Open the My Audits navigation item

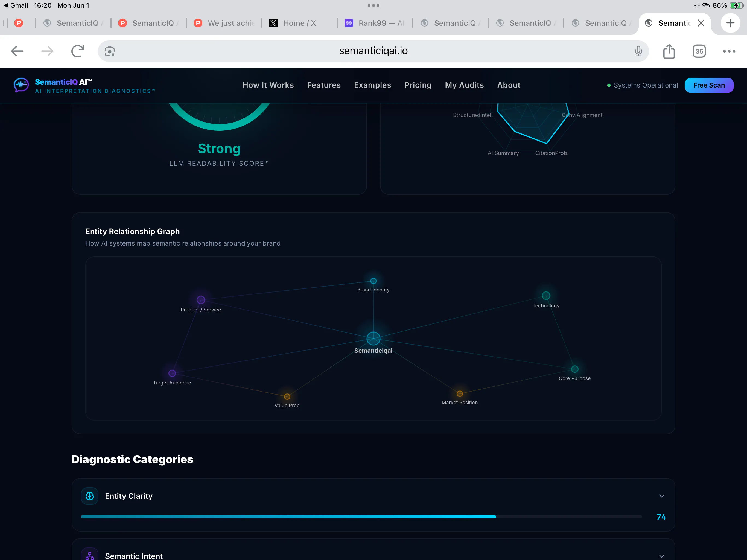(x=464, y=85)
